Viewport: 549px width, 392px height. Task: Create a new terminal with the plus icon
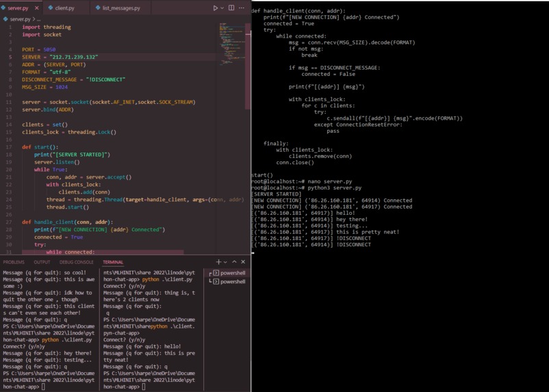pyautogui.click(x=218, y=262)
